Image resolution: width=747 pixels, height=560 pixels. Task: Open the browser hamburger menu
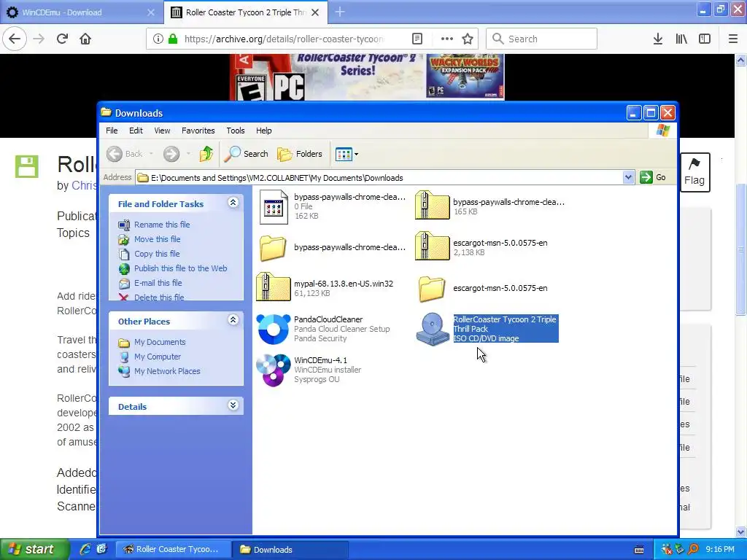click(733, 39)
